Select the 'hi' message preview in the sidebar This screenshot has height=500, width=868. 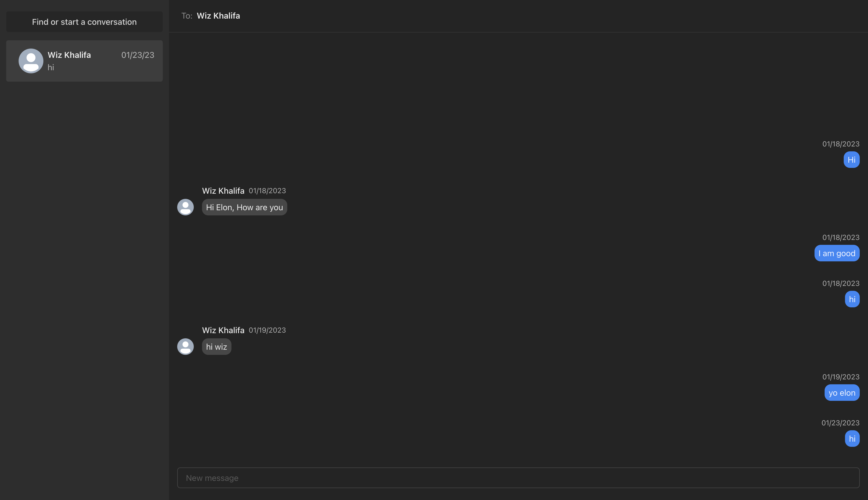pyautogui.click(x=51, y=67)
